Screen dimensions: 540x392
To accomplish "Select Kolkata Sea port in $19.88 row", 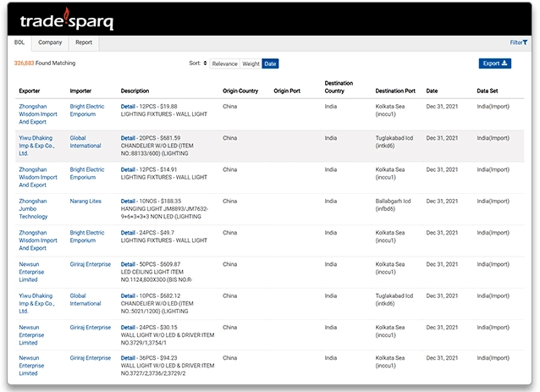I will [x=390, y=110].
